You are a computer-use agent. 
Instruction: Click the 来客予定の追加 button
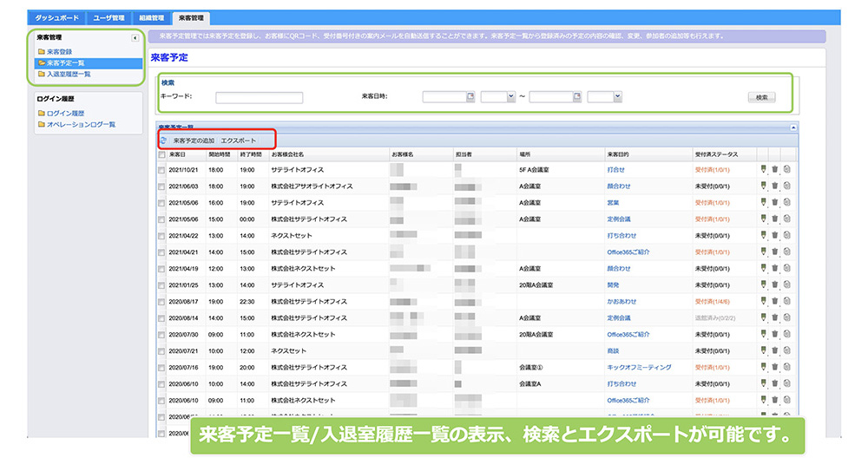click(x=194, y=141)
